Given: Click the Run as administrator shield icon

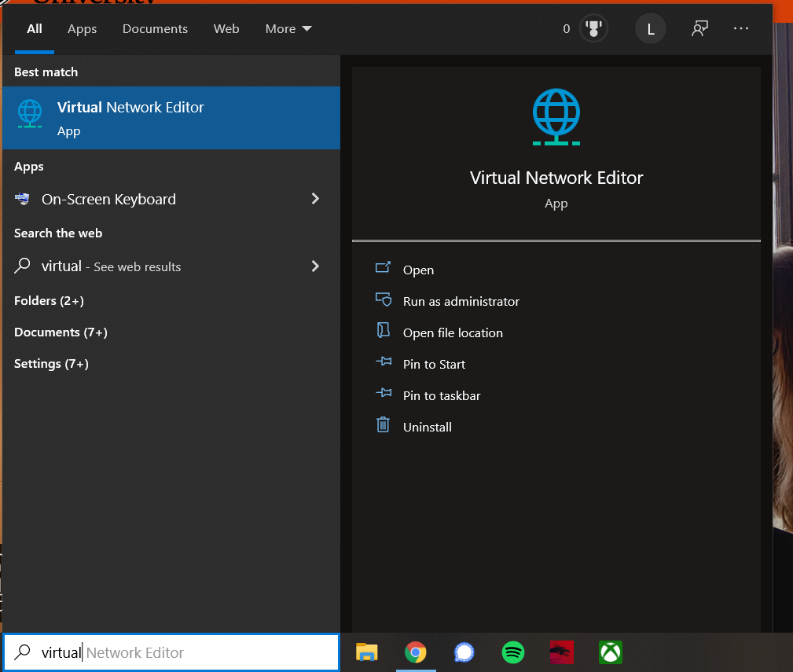Looking at the screenshot, I should click(x=383, y=299).
